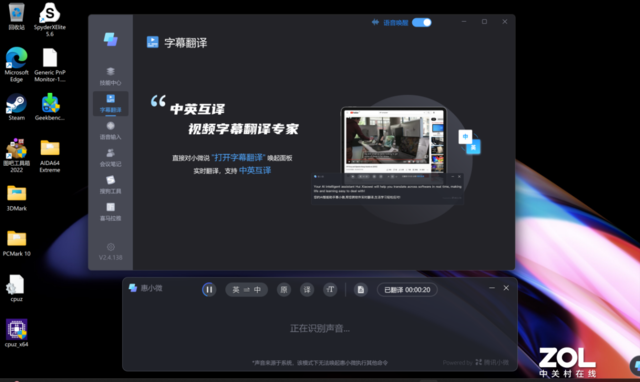
Task: Open 技能中心 in the sidebar
Action: (x=110, y=76)
